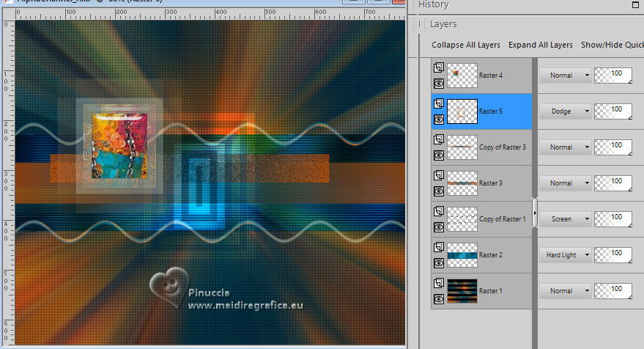Toggle visibility eye of Raster 5 layer
The image size is (644, 349).
point(439,120)
